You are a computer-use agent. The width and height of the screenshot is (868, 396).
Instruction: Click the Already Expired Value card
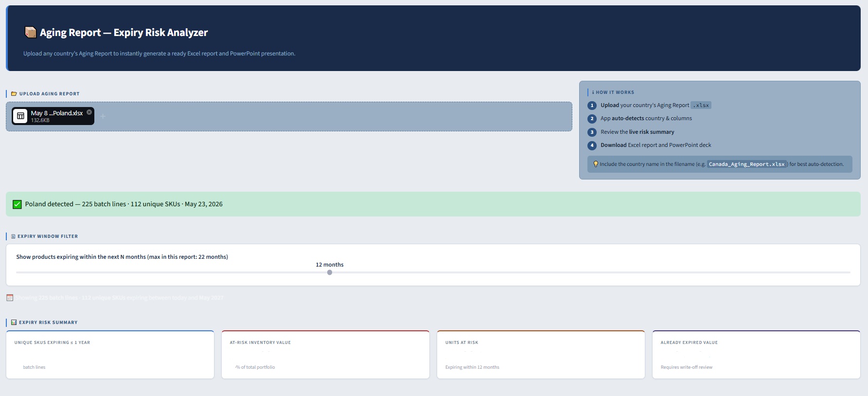pos(756,355)
